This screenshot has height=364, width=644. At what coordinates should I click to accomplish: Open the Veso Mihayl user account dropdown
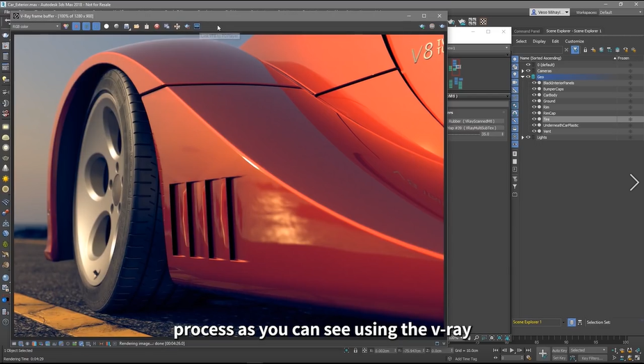[x=549, y=13]
